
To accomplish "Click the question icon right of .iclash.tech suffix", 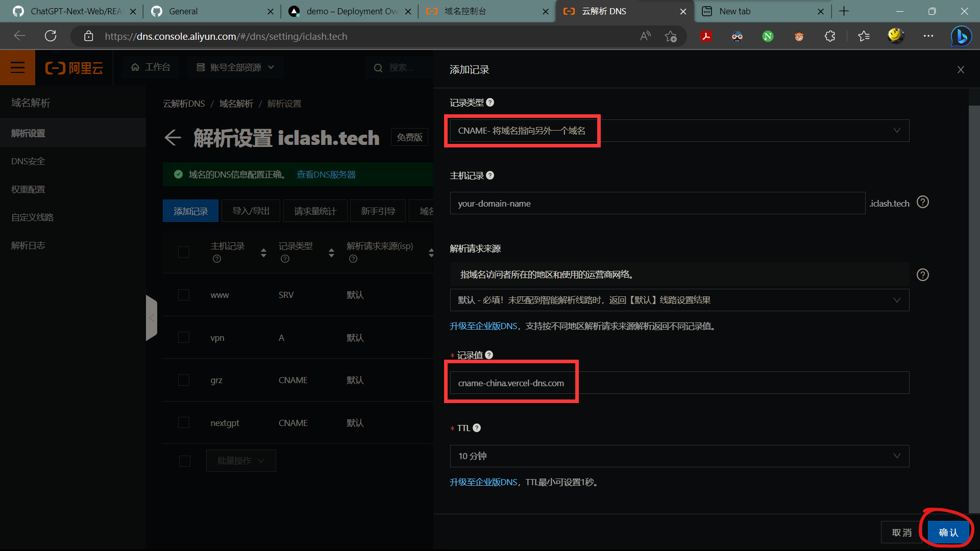I will coord(922,203).
